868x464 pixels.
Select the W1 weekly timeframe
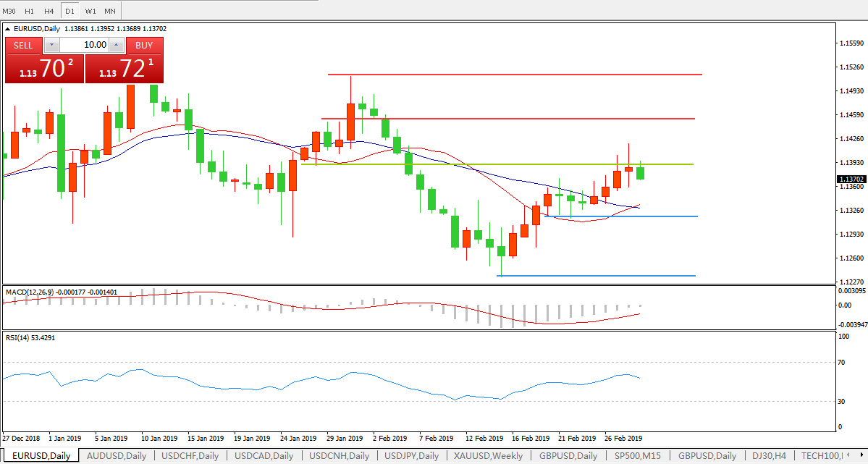point(90,11)
